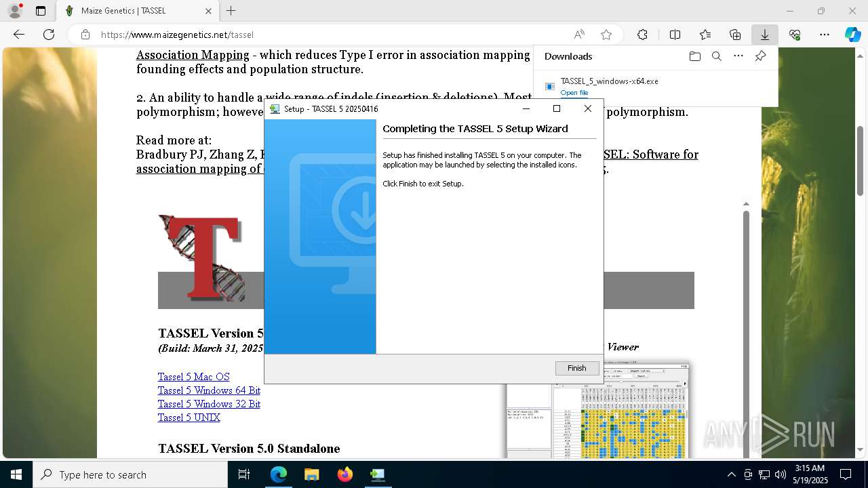View site information lock icon
The height and width of the screenshot is (488, 868).
click(x=85, y=35)
